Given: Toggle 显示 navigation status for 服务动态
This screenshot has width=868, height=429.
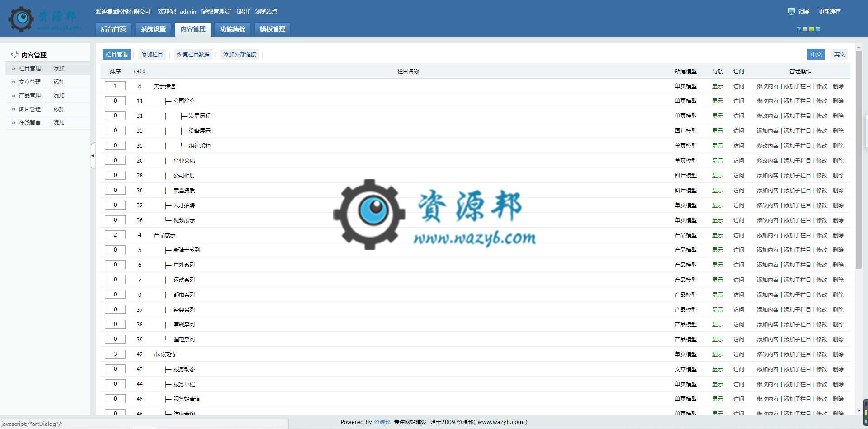Looking at the screenshot, I should (718, 369).
